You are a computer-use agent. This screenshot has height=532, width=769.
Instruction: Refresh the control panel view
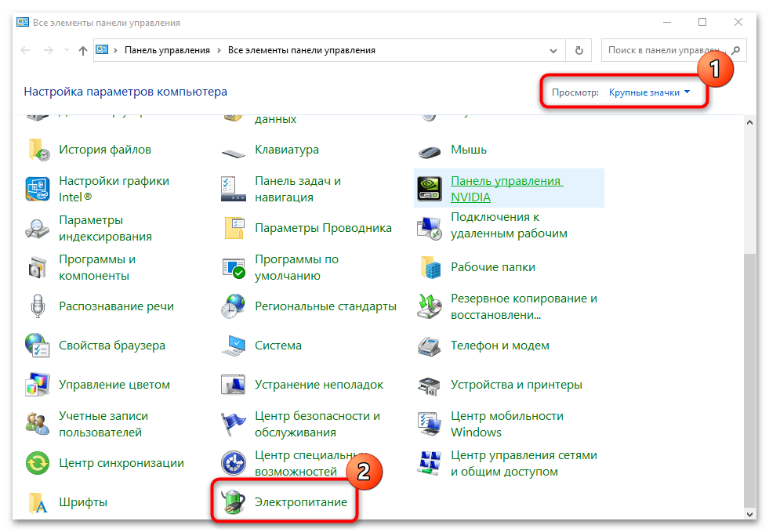[579, 50]
